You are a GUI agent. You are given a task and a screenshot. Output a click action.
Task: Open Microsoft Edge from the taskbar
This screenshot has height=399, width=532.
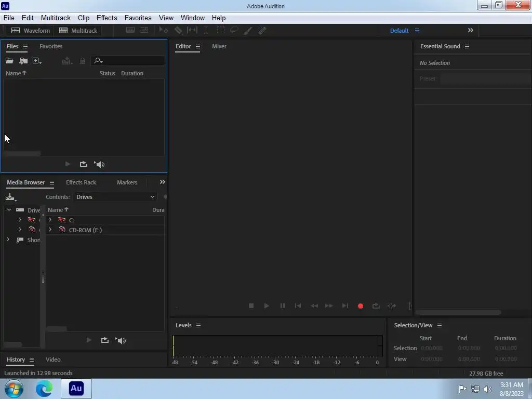point(44,389)
